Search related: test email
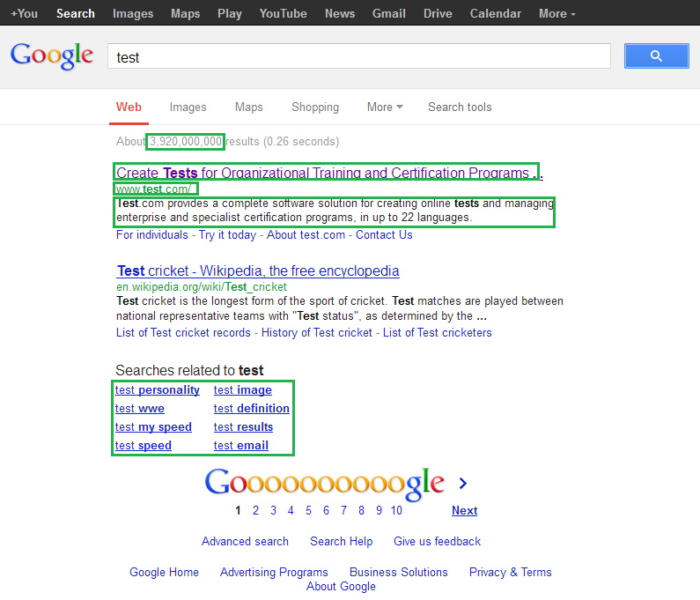 tap(240, 446)
